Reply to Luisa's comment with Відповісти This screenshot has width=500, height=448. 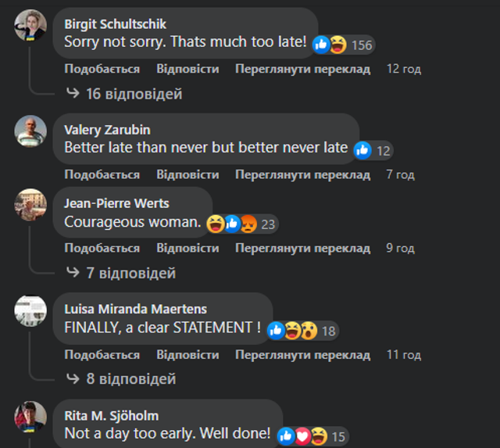pos(187,354)
